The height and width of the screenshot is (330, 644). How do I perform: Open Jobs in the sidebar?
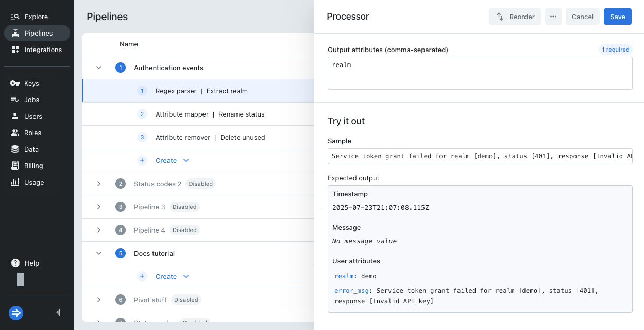click(x=31, y=100)
